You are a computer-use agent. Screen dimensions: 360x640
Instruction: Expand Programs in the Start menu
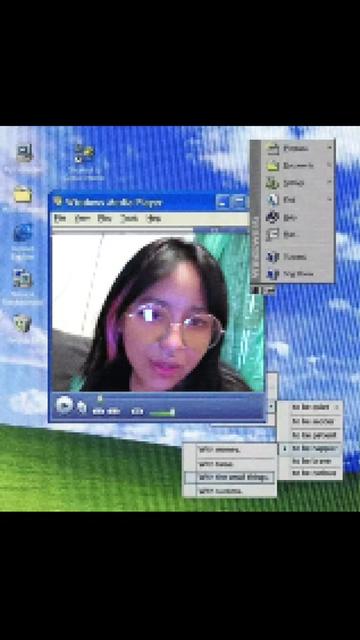click(298, 149)
